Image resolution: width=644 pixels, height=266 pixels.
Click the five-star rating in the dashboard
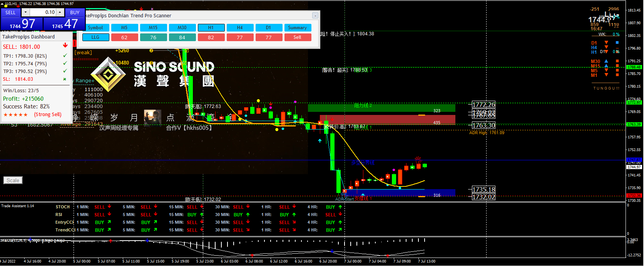click(x=15, y=115)
